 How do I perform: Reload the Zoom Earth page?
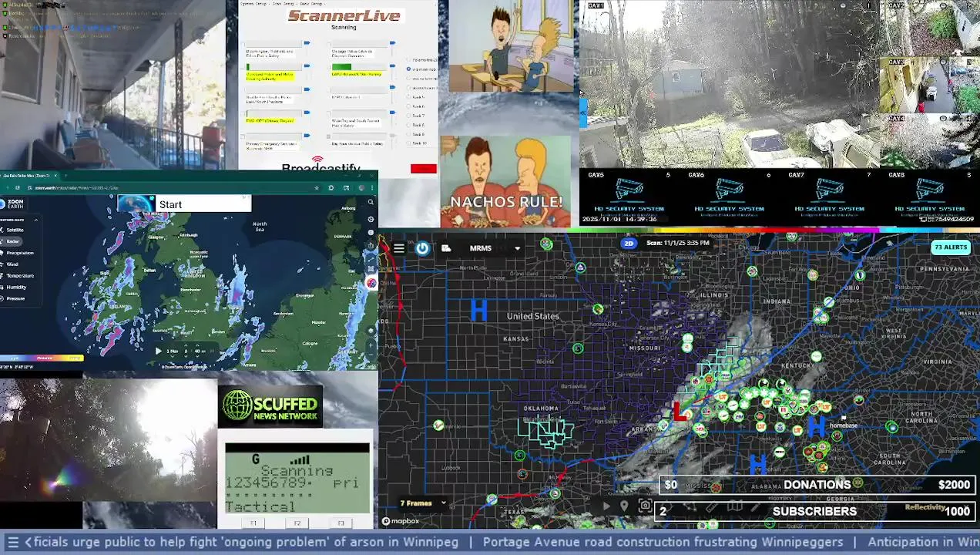18,187
